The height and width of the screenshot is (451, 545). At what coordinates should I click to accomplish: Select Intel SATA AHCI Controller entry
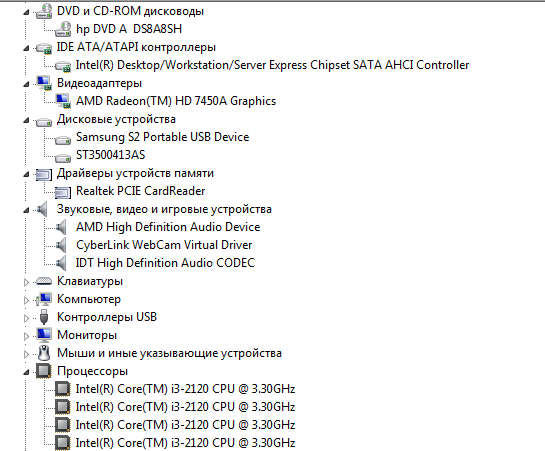(x=272, y=65)
